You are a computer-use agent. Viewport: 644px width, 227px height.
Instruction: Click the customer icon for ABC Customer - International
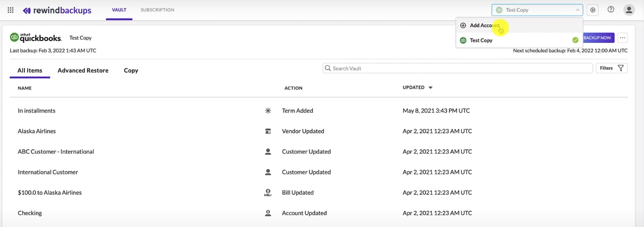point(268,151)
